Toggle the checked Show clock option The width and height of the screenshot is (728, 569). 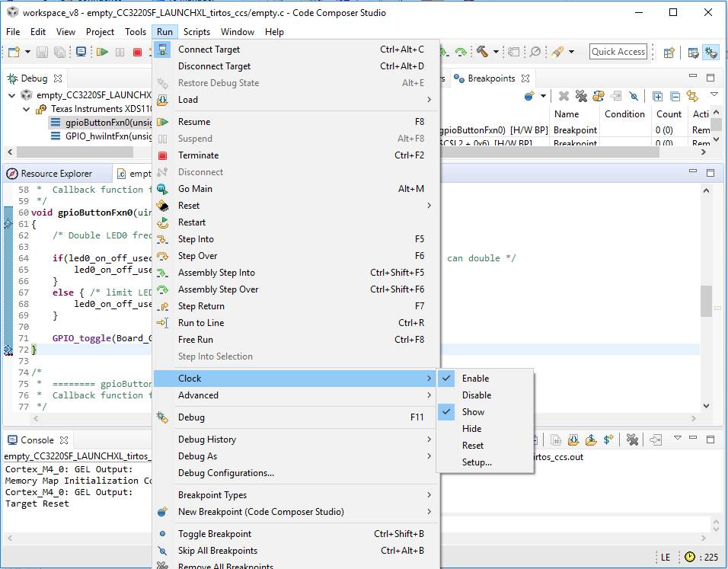click(473, 412)
